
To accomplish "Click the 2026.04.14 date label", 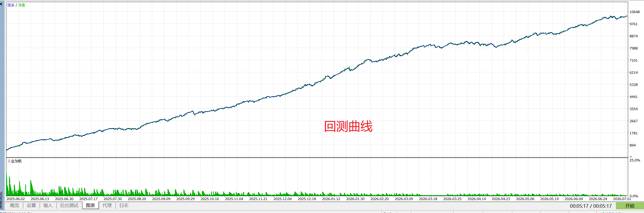I will click(477, 199).
